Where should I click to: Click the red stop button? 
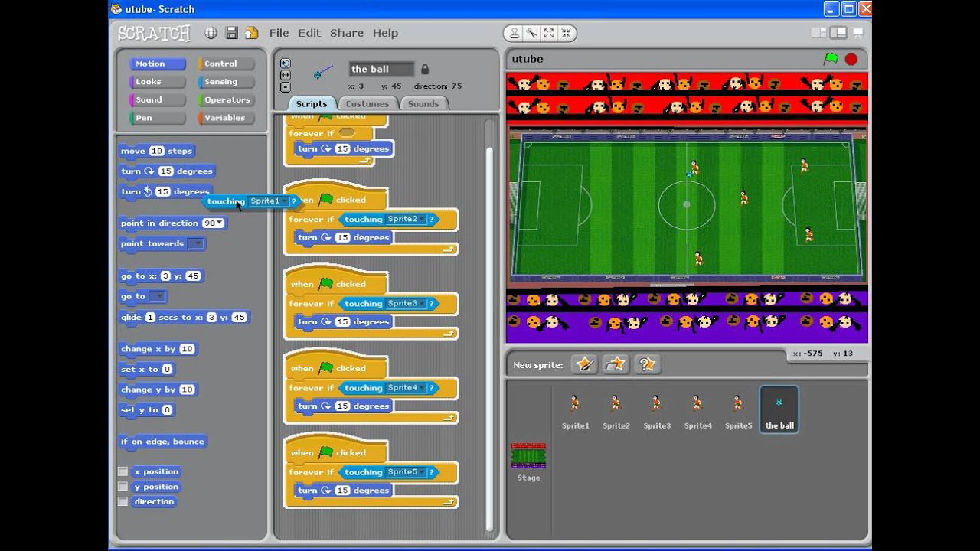851,59
